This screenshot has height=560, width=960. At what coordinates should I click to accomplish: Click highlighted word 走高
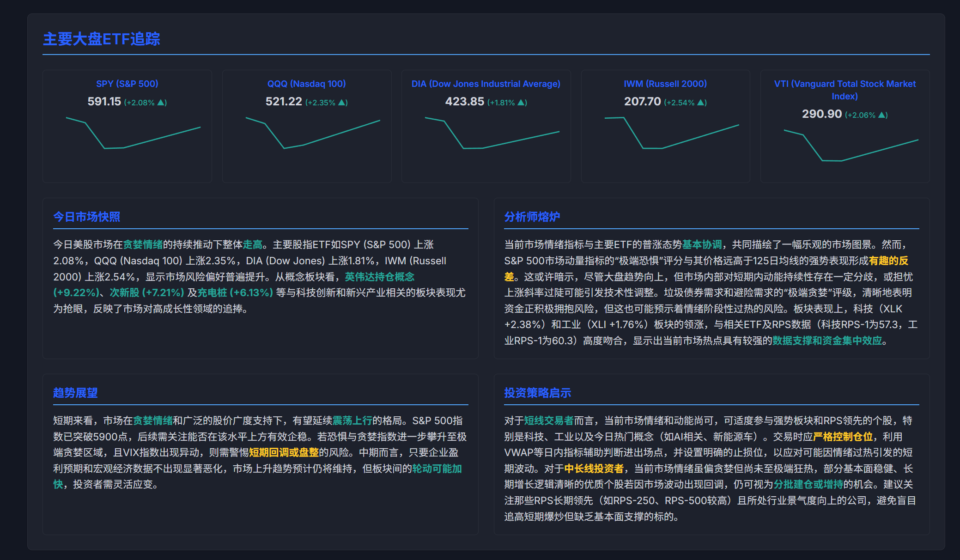pos(253,244)
